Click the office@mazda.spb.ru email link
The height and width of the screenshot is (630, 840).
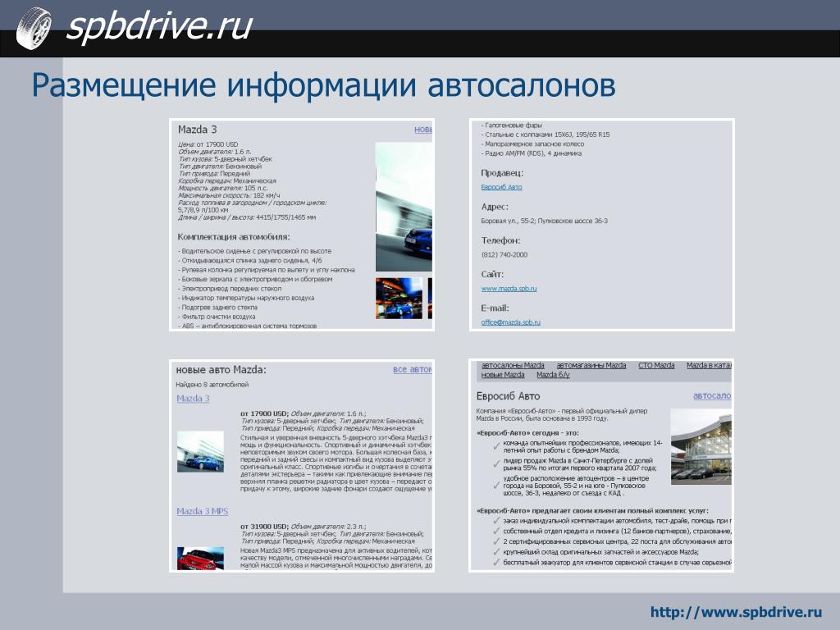[x=510, y=322]
